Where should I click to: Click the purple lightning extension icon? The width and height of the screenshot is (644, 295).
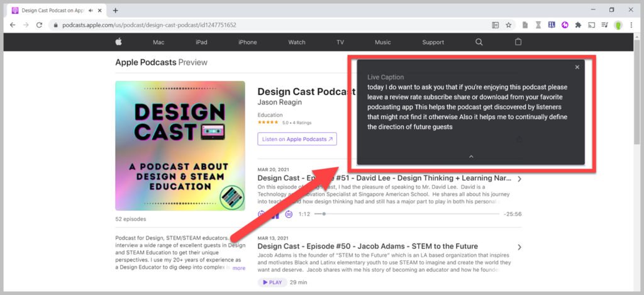[565, 25]
